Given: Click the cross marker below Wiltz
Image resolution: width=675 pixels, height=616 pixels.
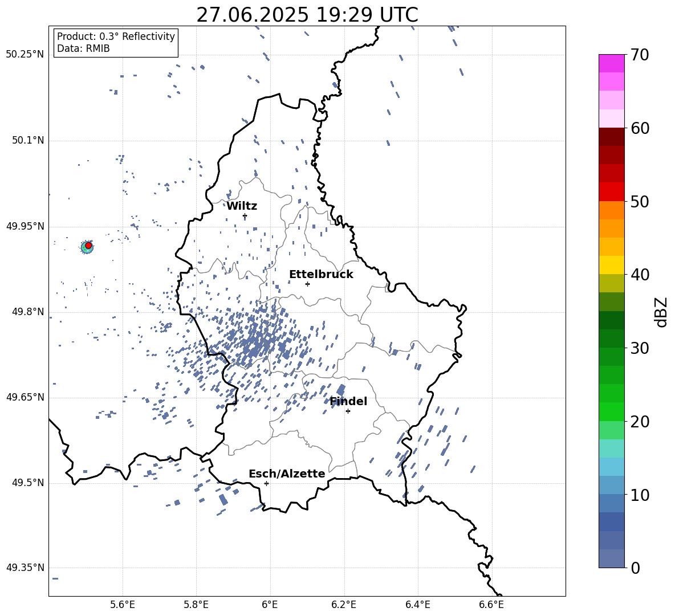Looking at the screenshot, I should 245,216.
